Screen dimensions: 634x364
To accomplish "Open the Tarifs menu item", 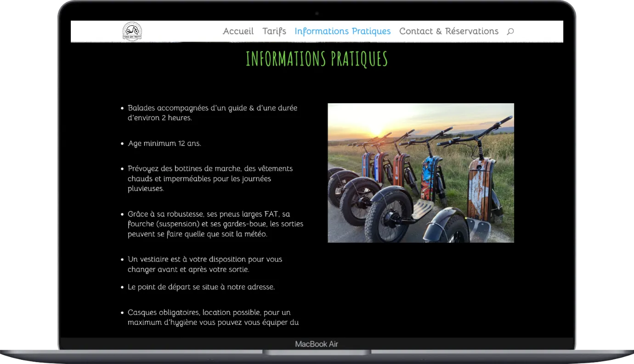I will (274, 31).
